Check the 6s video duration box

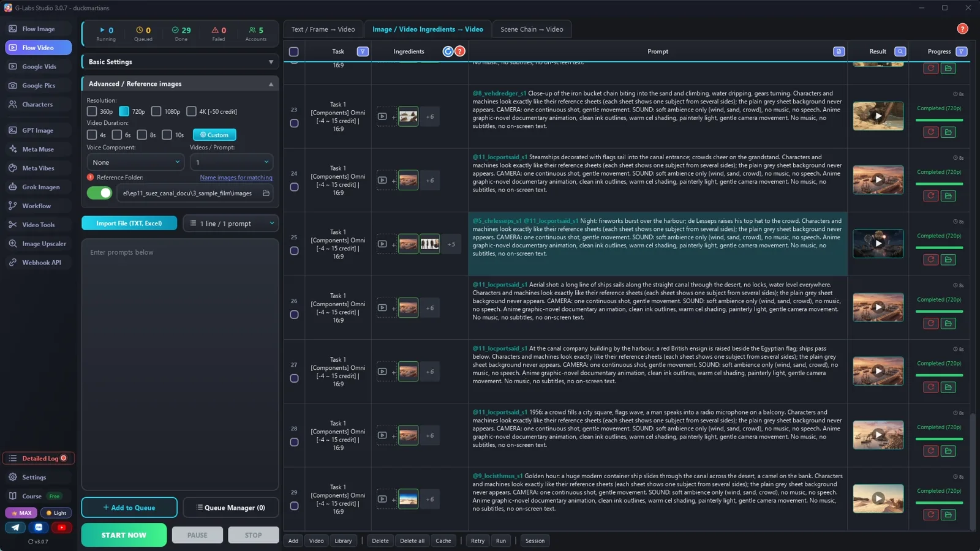116,135
